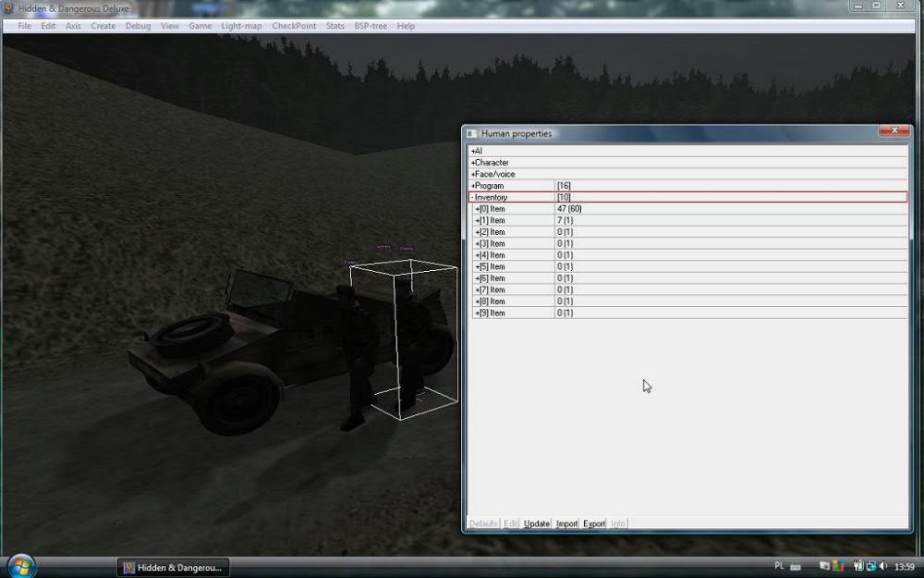Open the Light-map menu
This screenshot has width=924, height=578.
tap(241, 26)
